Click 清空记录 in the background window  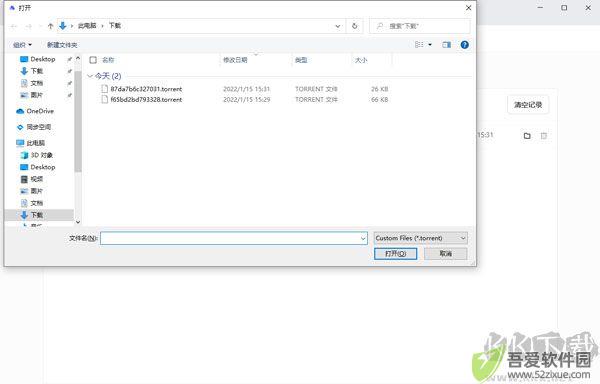click(528, 105)
